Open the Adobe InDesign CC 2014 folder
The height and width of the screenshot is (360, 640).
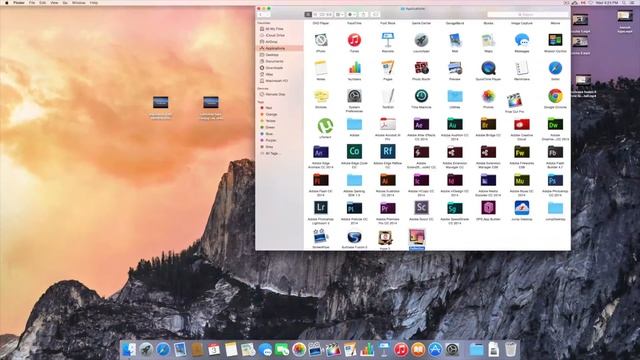coord(454,180)
